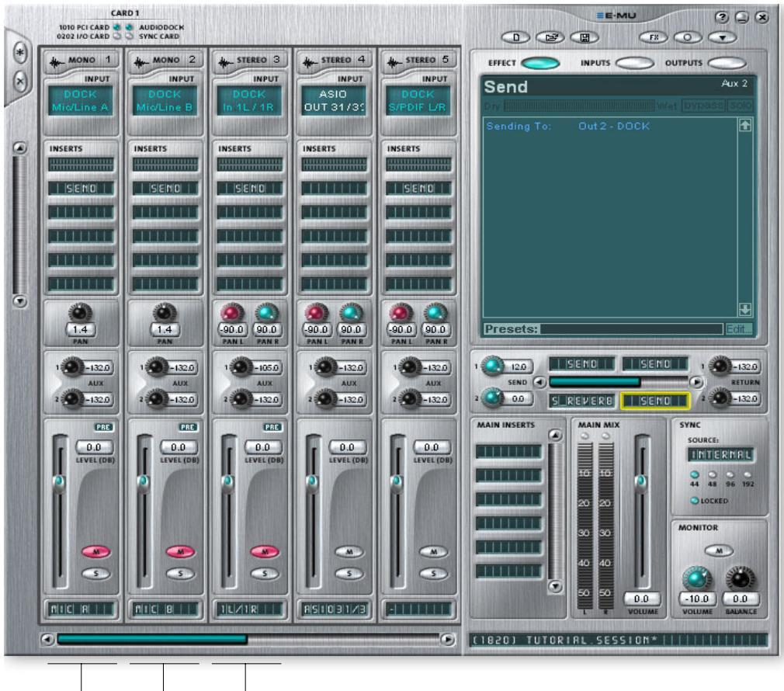The width and height of the screenshot is (784, 691).
Task: Select SEND insert on Mono 2 strip
Action: (165, 189)
